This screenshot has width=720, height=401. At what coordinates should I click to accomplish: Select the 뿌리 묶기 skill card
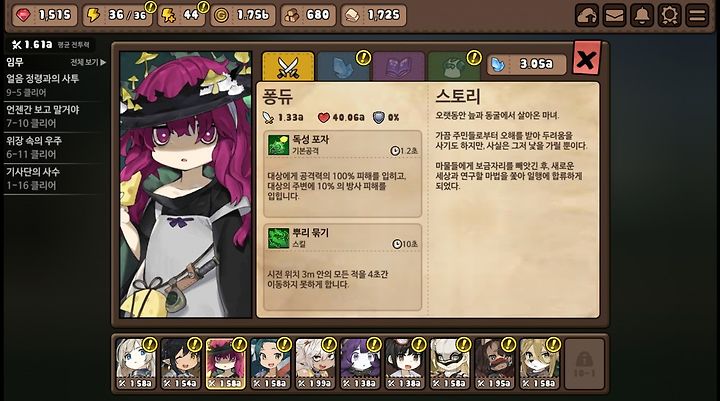click(343, 267)
